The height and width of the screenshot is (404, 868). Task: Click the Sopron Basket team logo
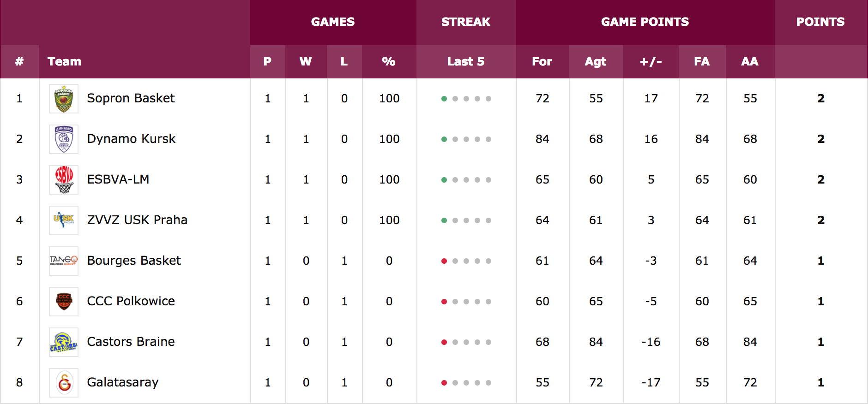(x=64, y=99)
